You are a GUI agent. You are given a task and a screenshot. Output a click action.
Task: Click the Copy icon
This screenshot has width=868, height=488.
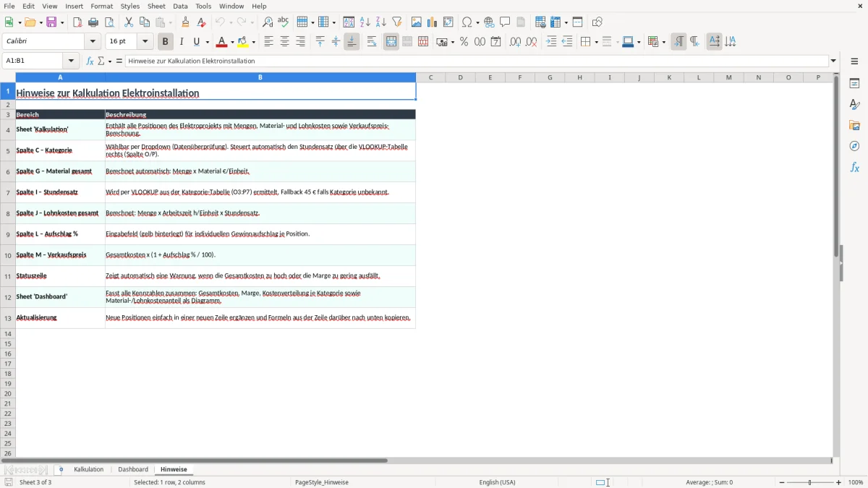tap(145, 22)
